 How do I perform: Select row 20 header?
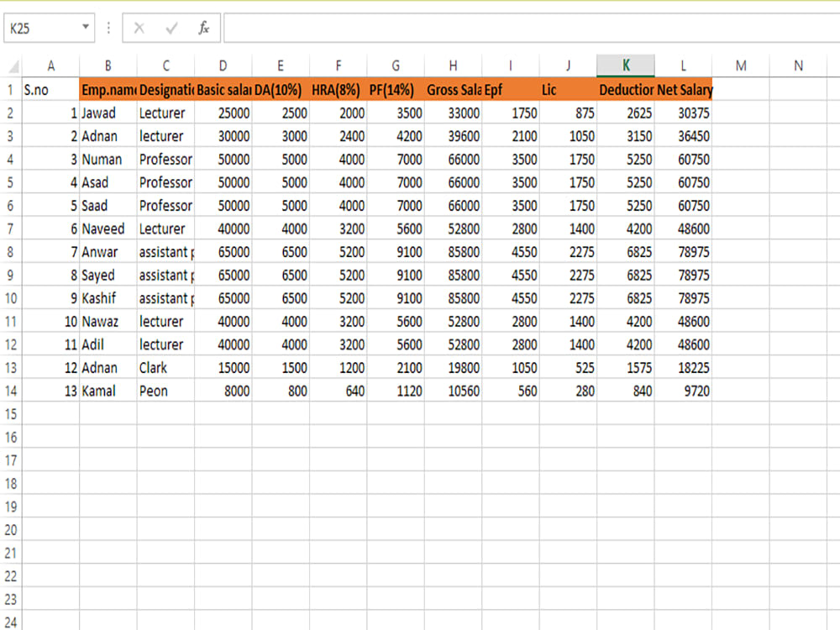click(11, 530)
